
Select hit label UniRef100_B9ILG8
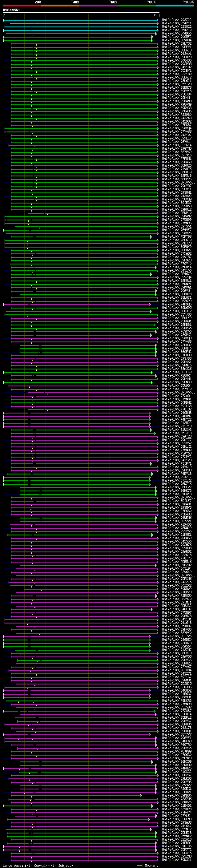[x=177, y=406]
